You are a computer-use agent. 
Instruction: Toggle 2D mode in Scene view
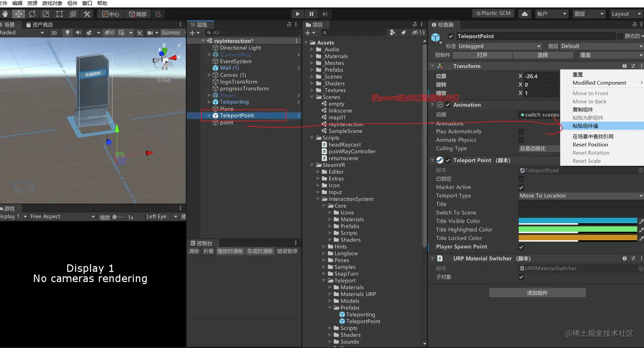pos(54,33)
